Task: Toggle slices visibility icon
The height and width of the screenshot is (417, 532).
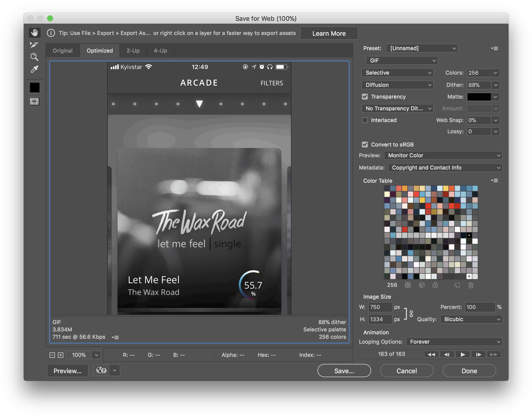Action: coord(34,101)
